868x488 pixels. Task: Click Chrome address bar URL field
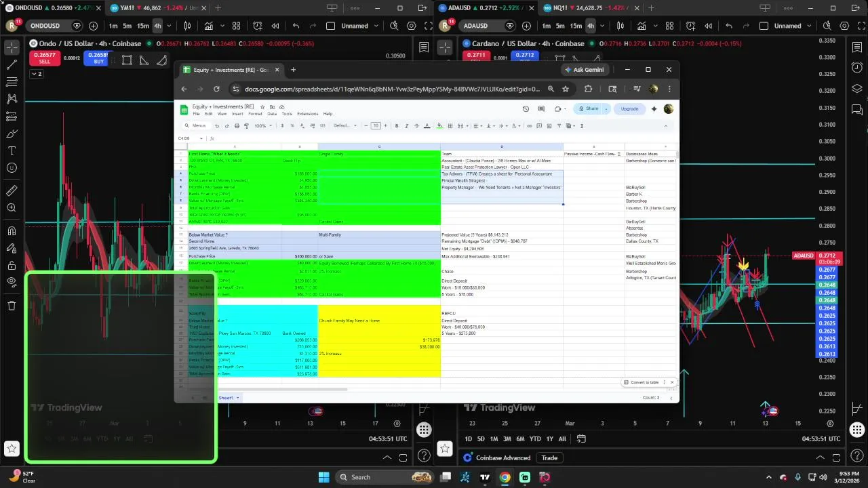pos(392,89)
